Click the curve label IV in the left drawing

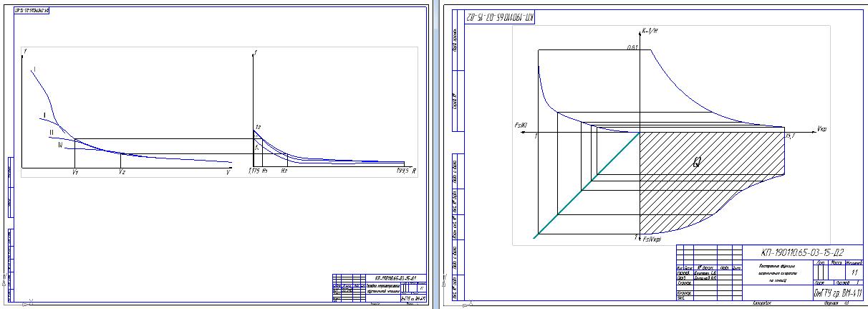click(x=59, y=144)
